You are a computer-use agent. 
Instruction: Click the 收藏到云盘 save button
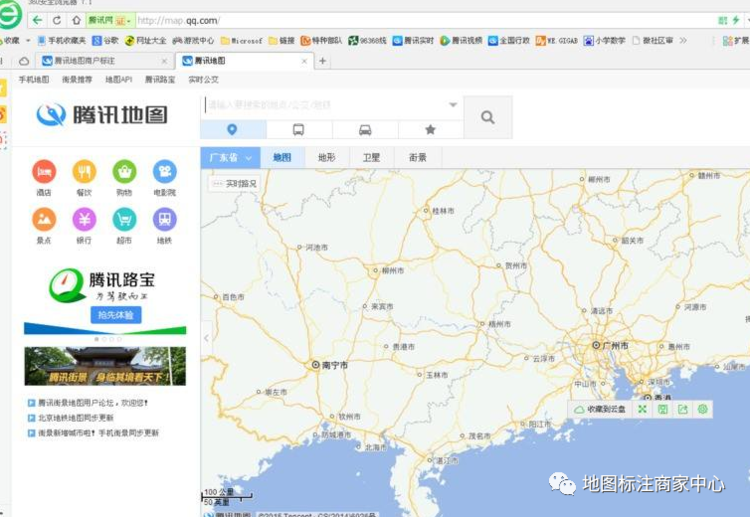pyautogui.click(x=600, y=409)
